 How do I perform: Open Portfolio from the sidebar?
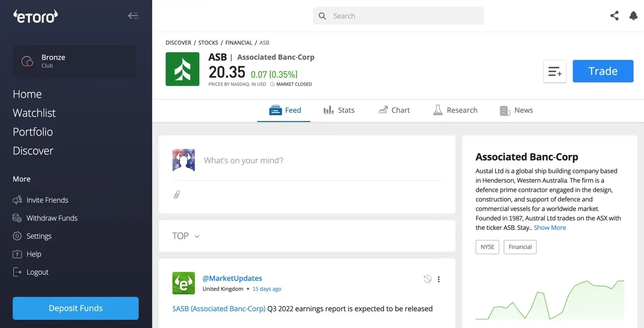(33, 132)
